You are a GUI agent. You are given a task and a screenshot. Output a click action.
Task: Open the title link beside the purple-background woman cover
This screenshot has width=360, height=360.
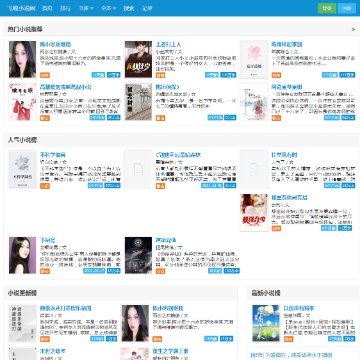click(x=47, y=240)
